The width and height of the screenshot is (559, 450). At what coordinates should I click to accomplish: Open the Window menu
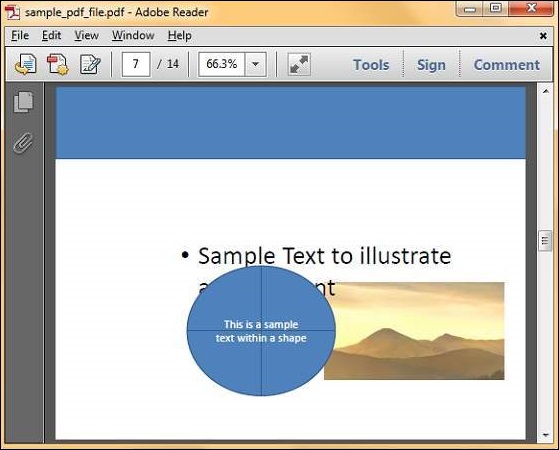(133, 36)
